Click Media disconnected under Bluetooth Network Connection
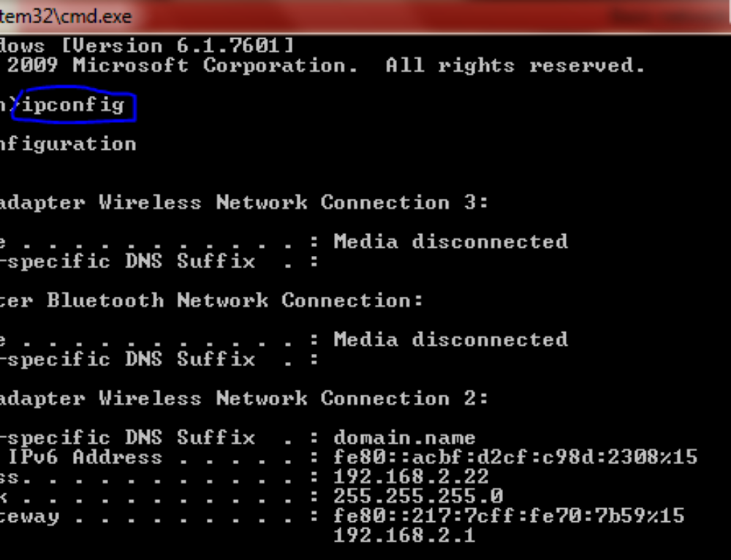731x560 pixels. [450, 339]
